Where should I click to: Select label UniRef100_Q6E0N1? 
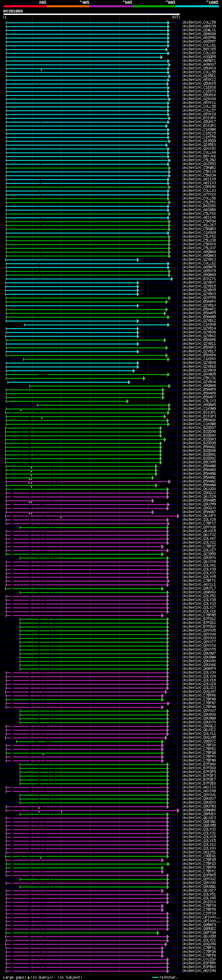click(x=199, y=822)
